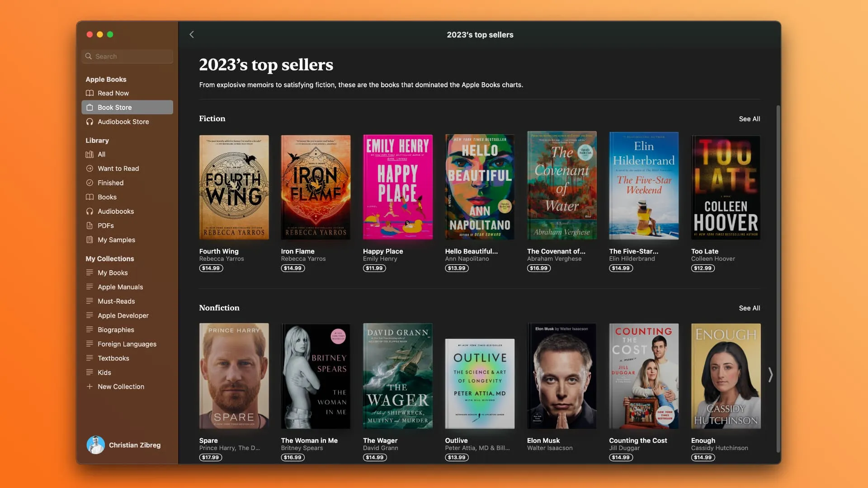This screenshot has height=488, width=868.
Task: Buy The Covenant of Water for $16.99
Action: click(538, 268)
